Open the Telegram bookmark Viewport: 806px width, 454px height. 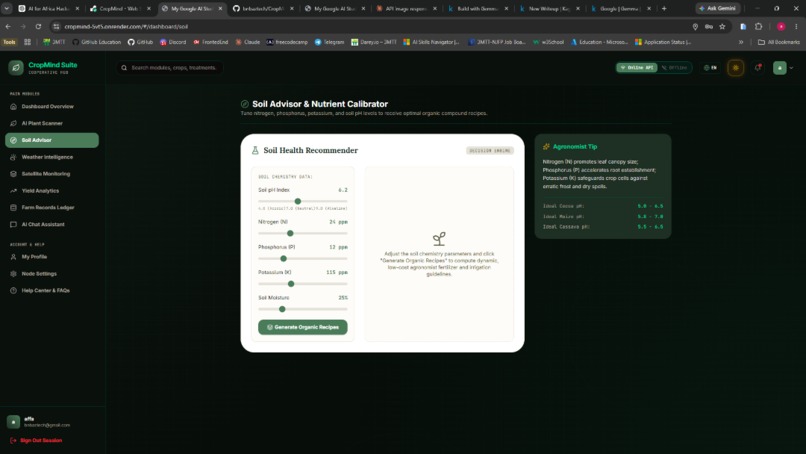tap(329, 42)
